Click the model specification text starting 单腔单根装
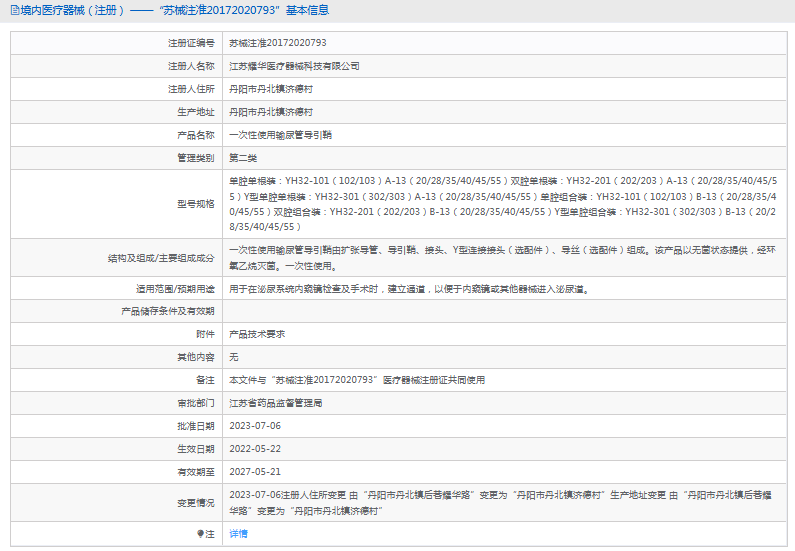Viewport: 795px width, 551px height. pos(503,204)
